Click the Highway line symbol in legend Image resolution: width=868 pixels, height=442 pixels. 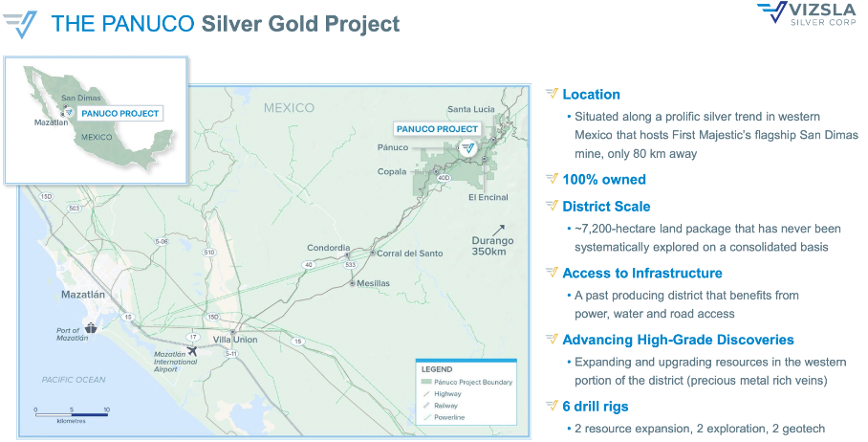pos(426,394)
